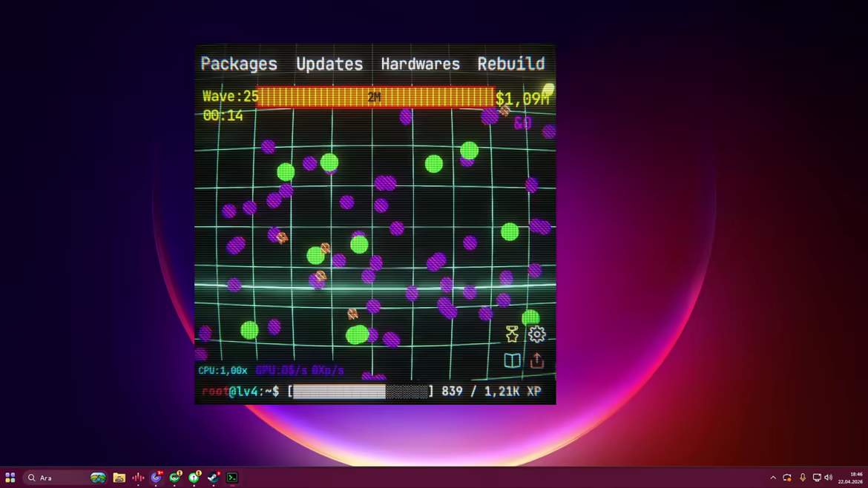Select the Rebuild tab
The height and width of the screenshot is (488, 868).
pyautogui.click(x=511, y=65)
